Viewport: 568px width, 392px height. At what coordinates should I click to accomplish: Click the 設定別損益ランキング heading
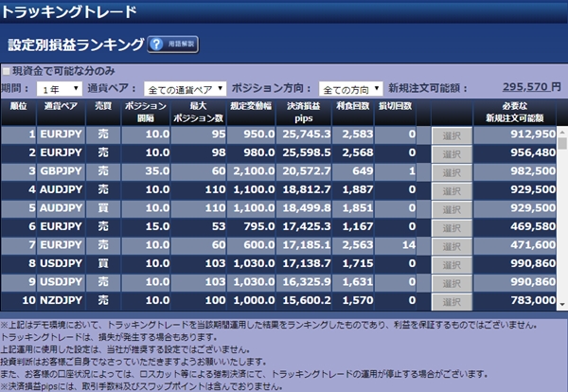76,45
